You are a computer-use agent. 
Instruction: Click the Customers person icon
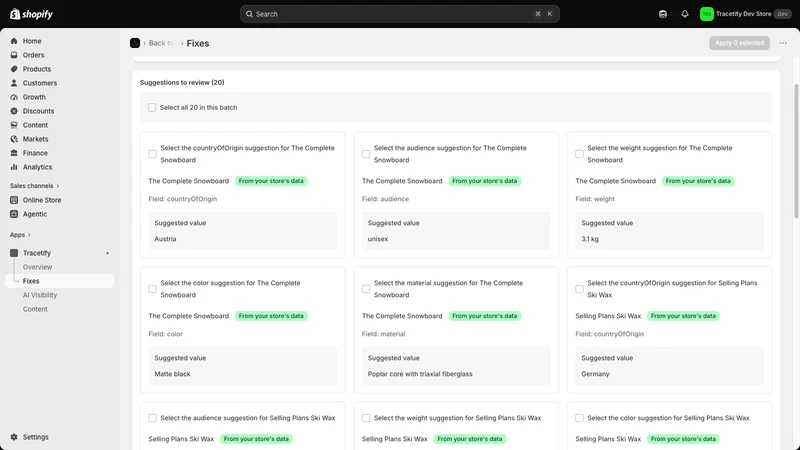tap(14, 83)
